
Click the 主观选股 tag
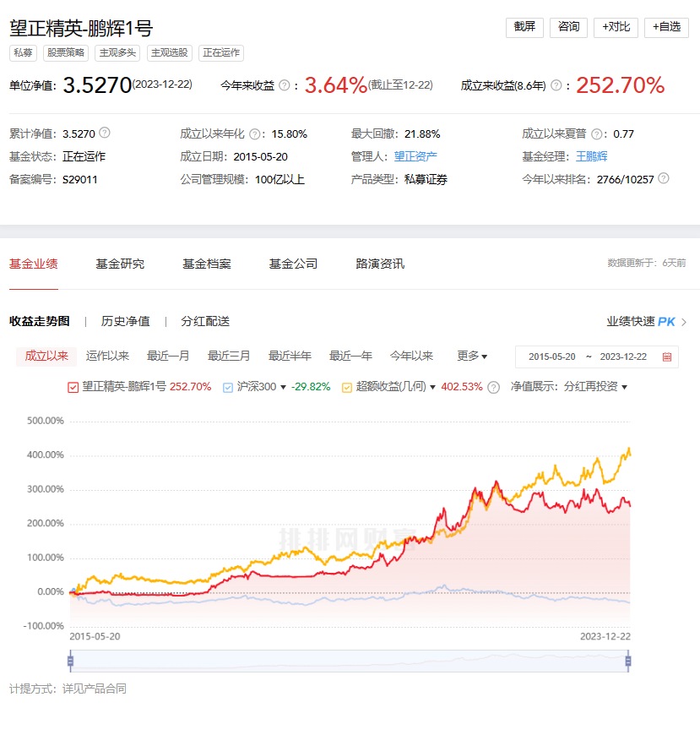[x=170, y=53]
